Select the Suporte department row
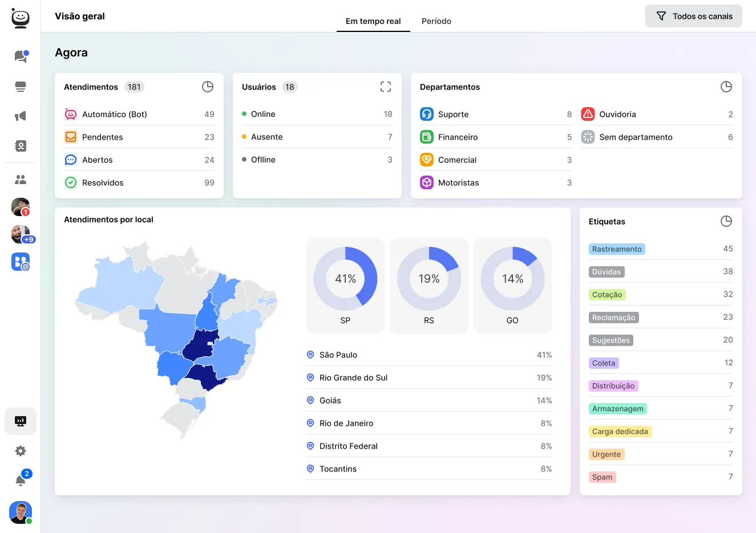The height and width of the screenshot is (533, 756). tap(495, 114)
